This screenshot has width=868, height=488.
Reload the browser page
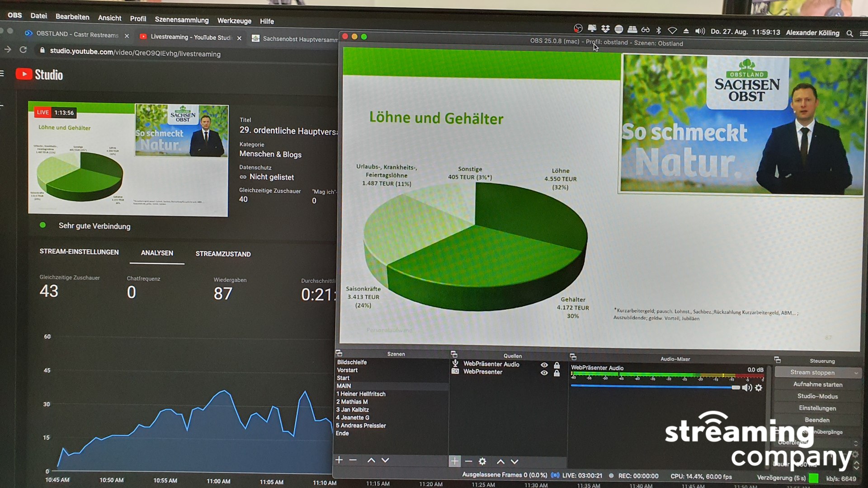tap(23, 50)
